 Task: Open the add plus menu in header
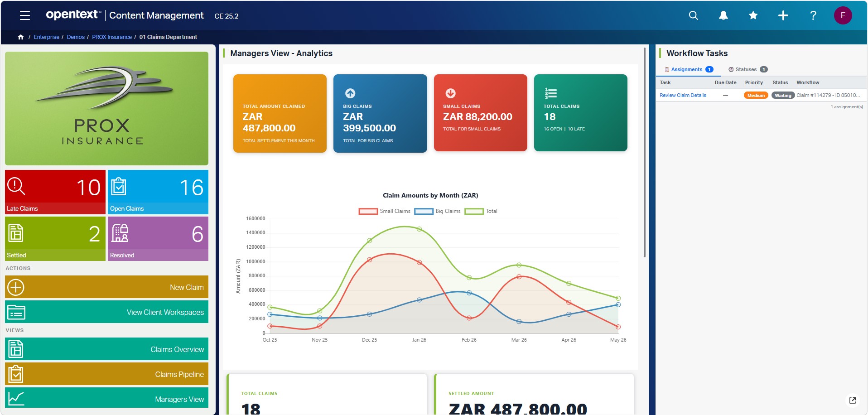(x=783, y=15)
